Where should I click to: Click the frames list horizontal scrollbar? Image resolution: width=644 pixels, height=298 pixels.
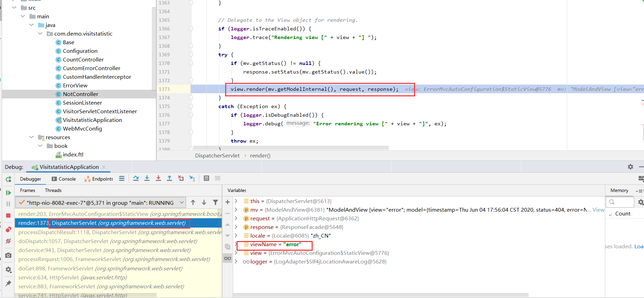(x=86, y=295)
